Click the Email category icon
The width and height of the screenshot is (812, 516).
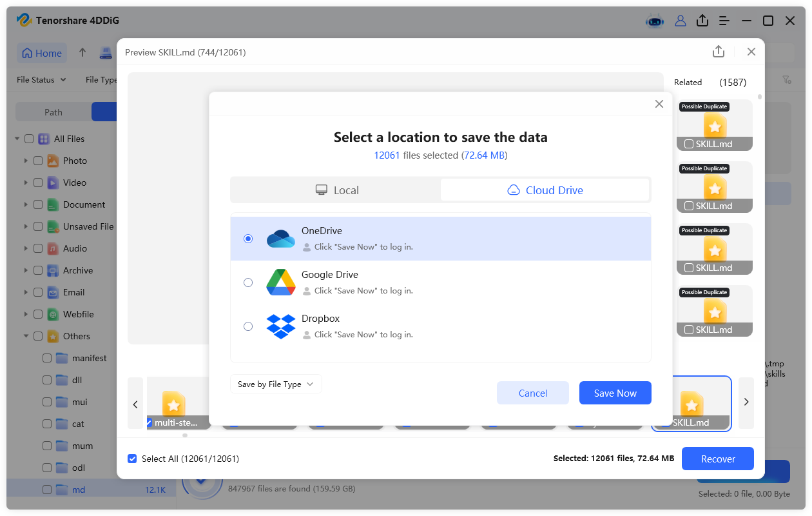pyautogui.click(x=53, y=292)
